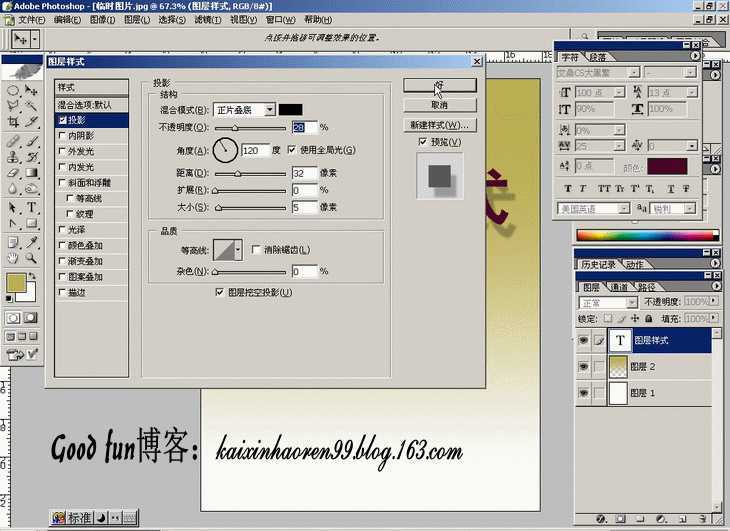The width and height of the screenshot is (730, 531).
Task: Open the 滤镜 menu in menu bar
Action: (207, 20)
